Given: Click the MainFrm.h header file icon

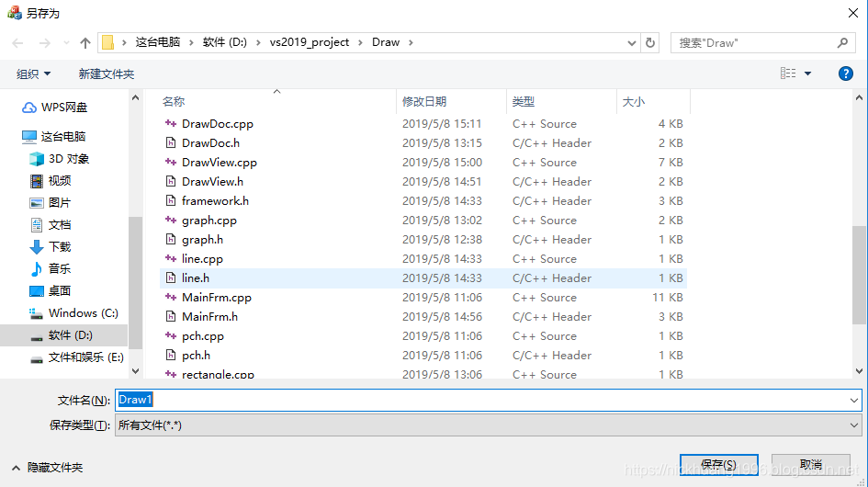Looking at the screenshot, I should pyautogui.click(x=171, y=316).
